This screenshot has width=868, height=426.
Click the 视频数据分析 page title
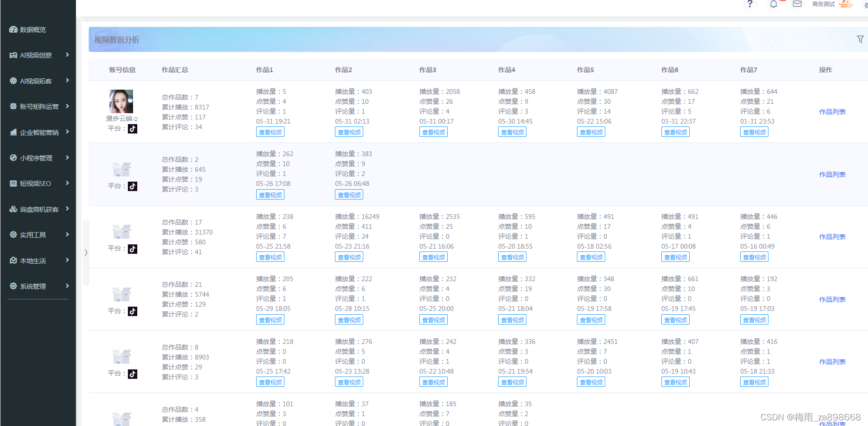tap(117, 40)
